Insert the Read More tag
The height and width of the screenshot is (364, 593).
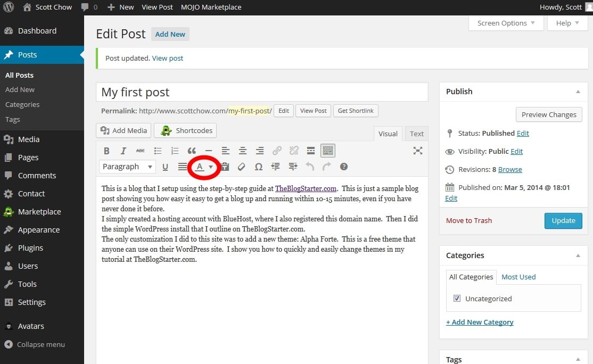click(311, 151)
